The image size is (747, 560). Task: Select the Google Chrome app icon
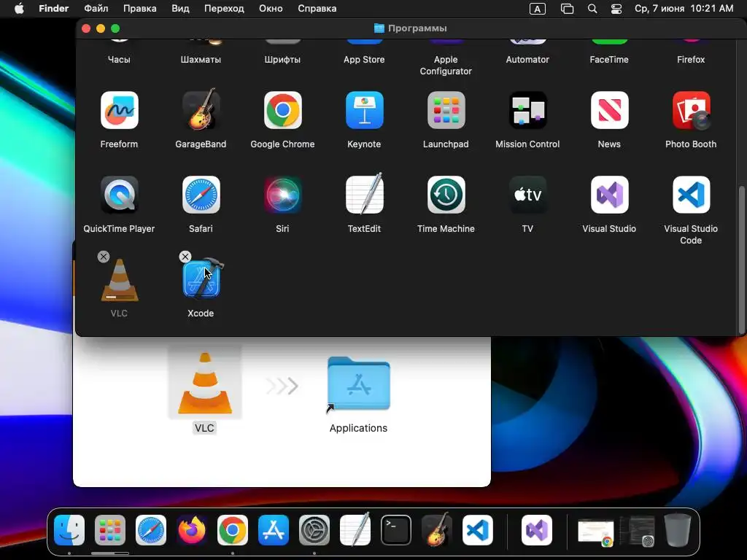point(282,111)
